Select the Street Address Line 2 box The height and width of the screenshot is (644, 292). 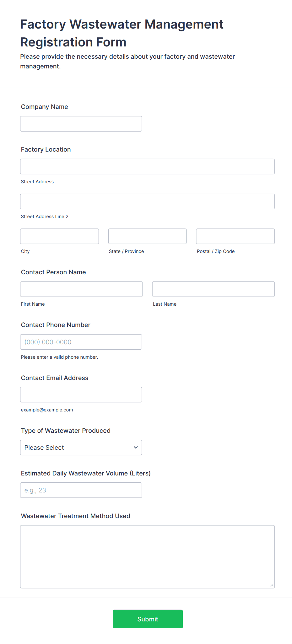(148, 201)
